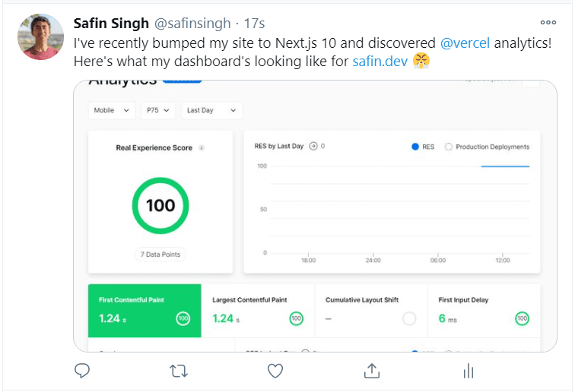Reply to Safin Singh's tweet
The width and height of the screenshot is (575, 392).
pos(82,371)
